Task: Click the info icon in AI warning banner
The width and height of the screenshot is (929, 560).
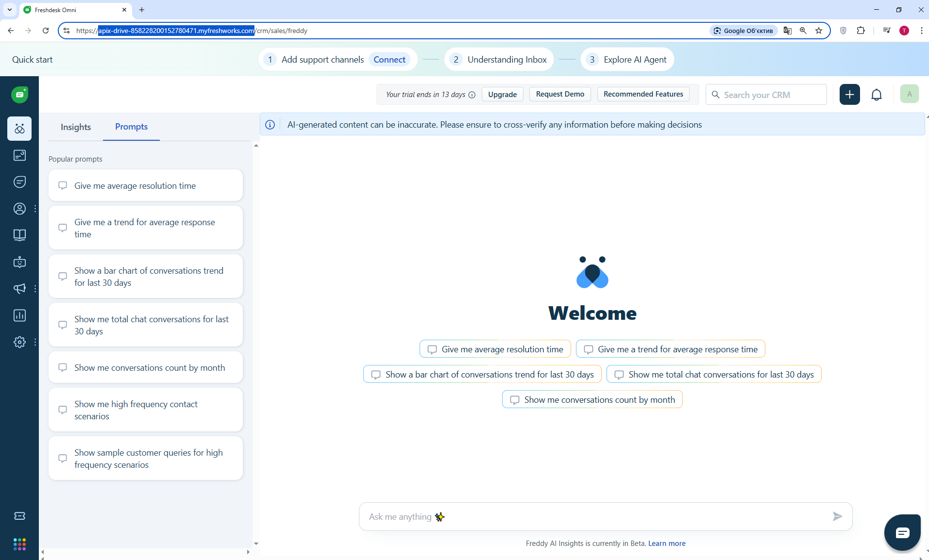Action: pyautogui.click(x=270, y=125)
